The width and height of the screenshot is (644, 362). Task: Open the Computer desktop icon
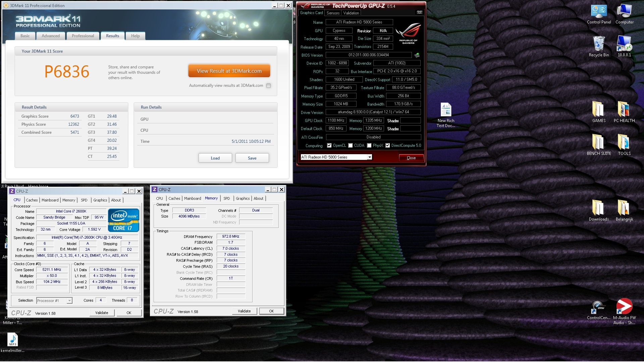(x=624, y=14)
